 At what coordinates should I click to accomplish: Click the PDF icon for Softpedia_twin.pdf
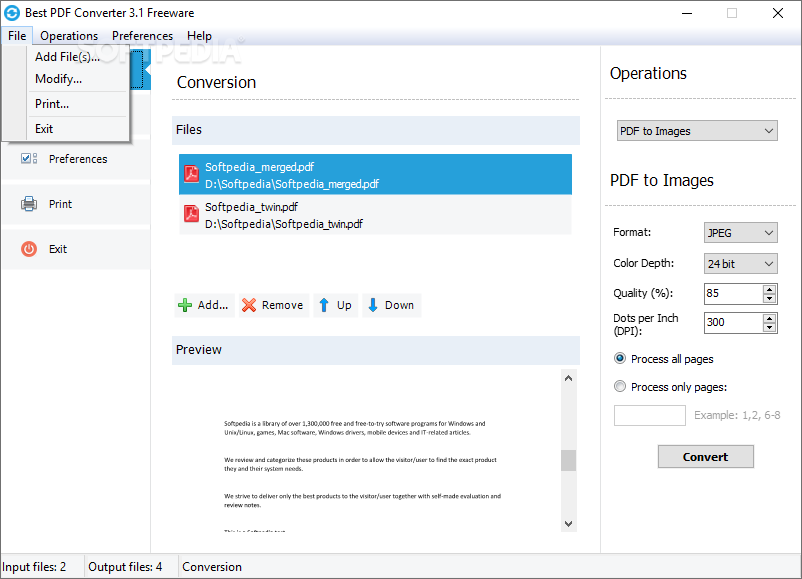[x=191, y=213]
